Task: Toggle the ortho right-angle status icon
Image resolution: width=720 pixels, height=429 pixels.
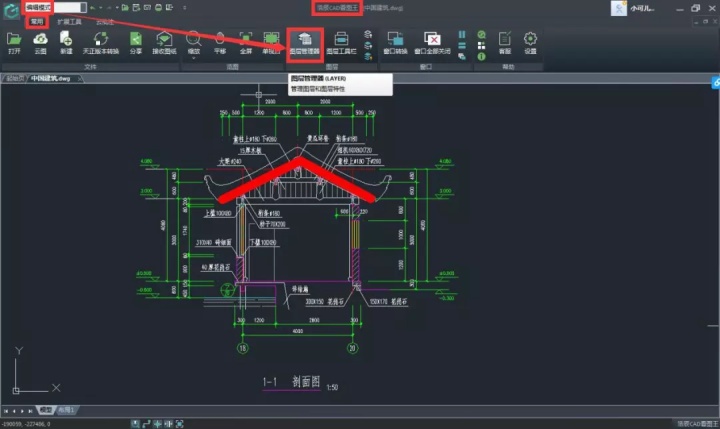Action: tap(146, 423)
